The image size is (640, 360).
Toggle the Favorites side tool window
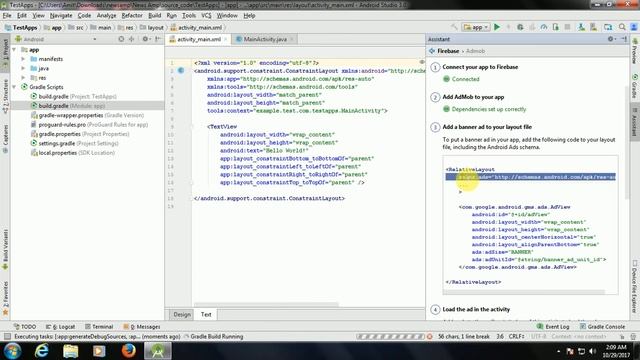coord(5,298)
